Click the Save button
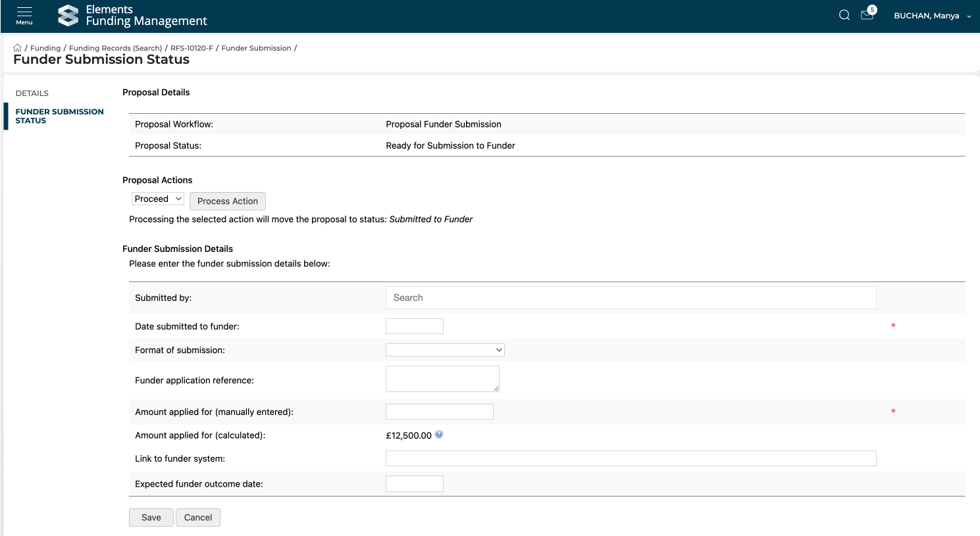 [x=151, y=518]
